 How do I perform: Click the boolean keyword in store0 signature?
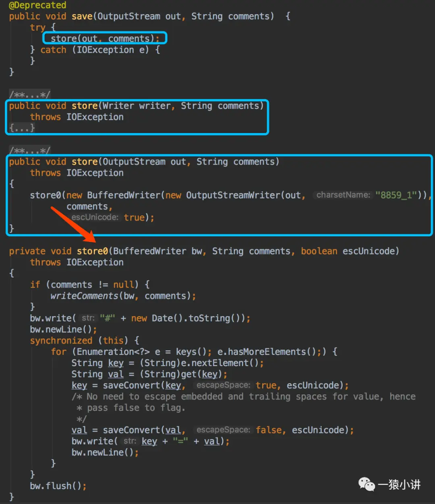tap(319, 251)
